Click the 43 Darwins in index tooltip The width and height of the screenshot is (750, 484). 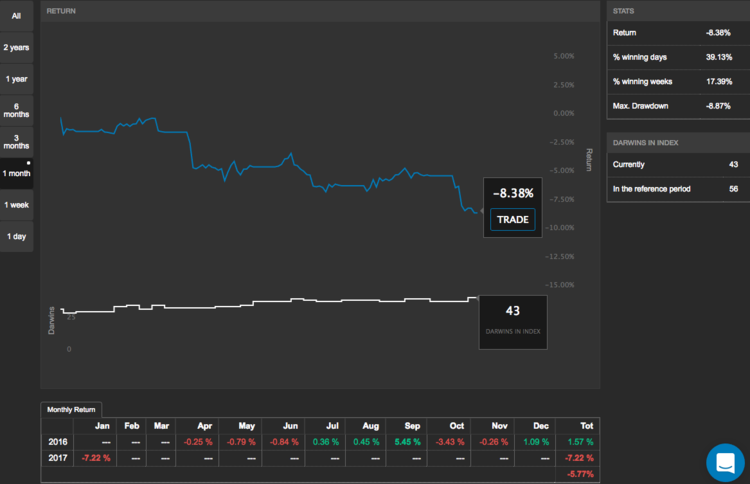click(513, 321)
